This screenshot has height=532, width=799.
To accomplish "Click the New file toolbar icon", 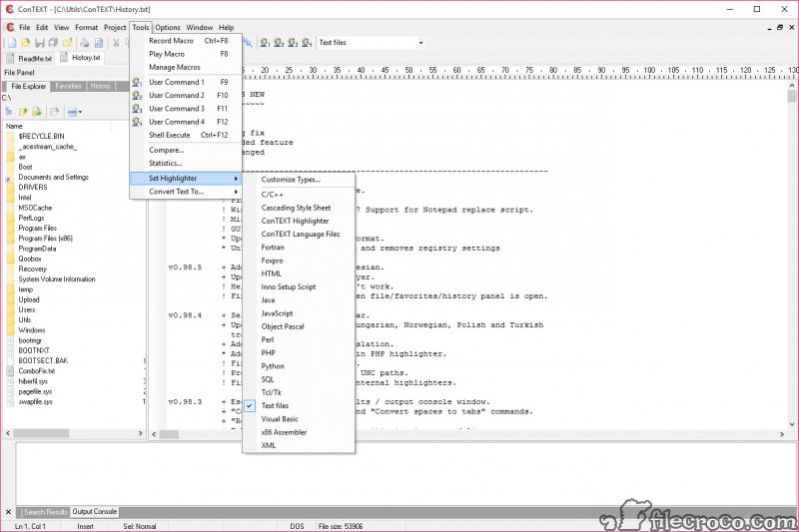I will (12, 43).
